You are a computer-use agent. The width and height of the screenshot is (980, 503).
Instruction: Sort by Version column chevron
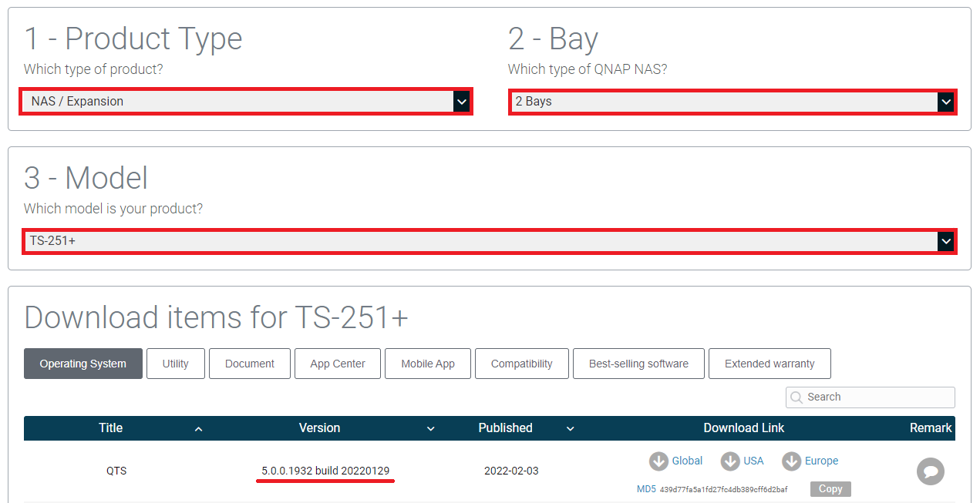[431, 429]
